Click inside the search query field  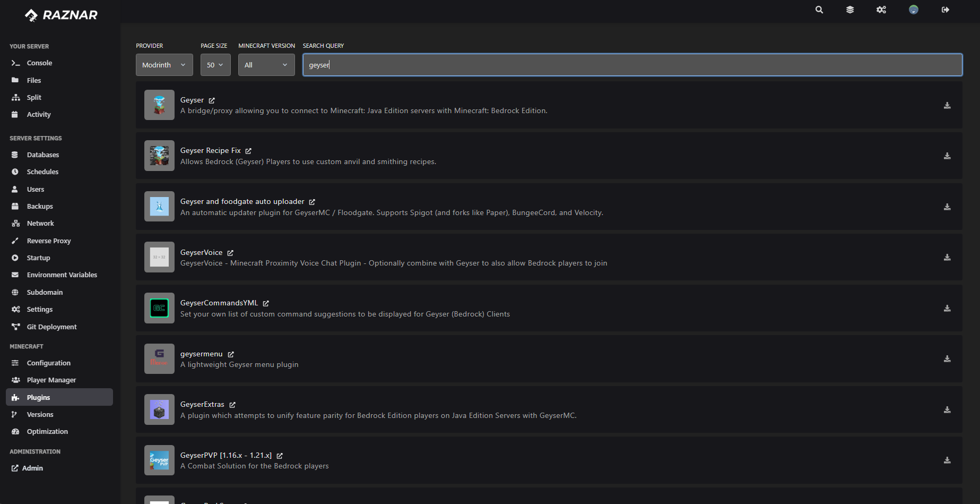coord(632,64)
